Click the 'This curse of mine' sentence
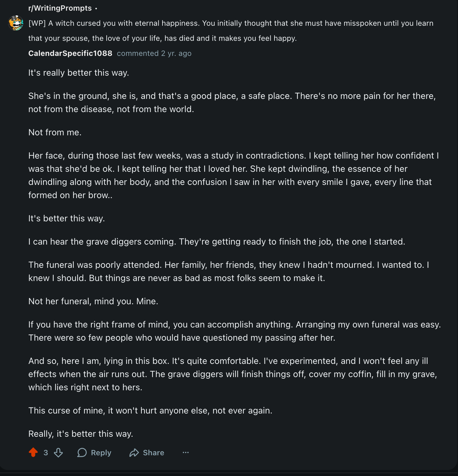Viewport: 458px width, 476px height. tap(150, 411)
